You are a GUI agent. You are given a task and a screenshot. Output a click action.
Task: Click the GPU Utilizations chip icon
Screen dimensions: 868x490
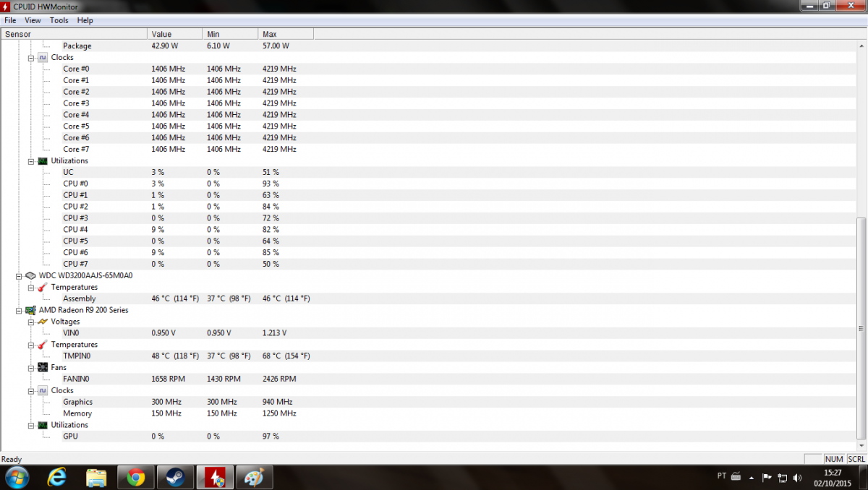[43, 425]
